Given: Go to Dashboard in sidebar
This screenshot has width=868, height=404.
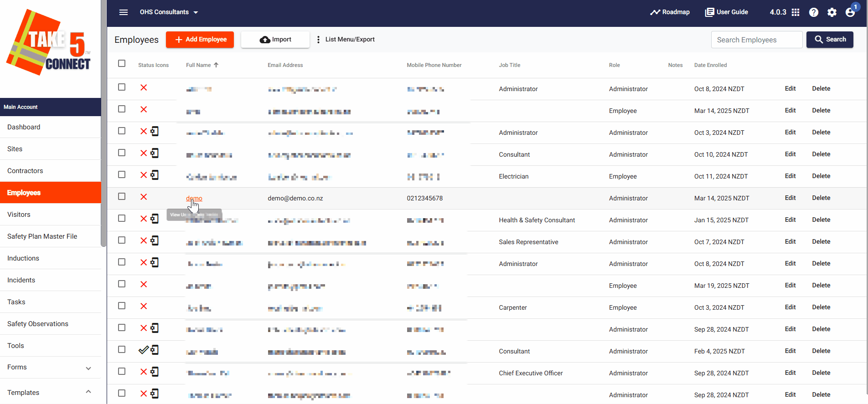Looking at the screenshot, I should 51,127.
